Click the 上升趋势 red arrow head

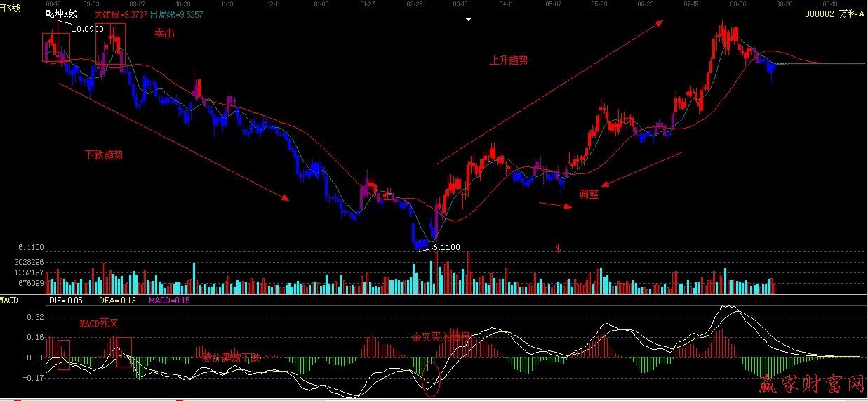(659, 22)
